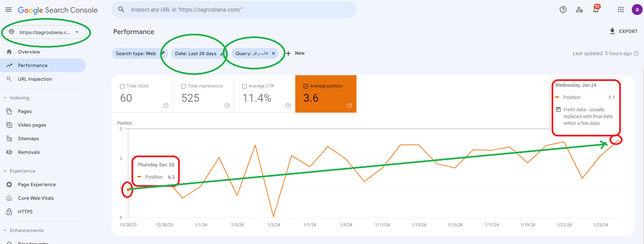The image size is (644, 244).
Task: Click the EXPORT button
Action: [x=624, y=31]
